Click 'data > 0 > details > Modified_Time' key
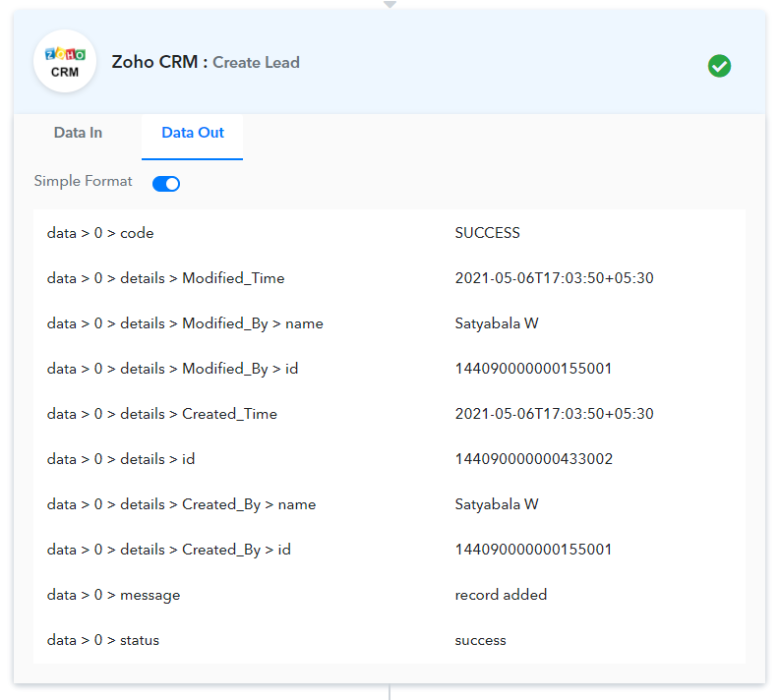Image resolution: width=780 pixels, height=700 pixels. pyautogui.click(x=165, y=278)
